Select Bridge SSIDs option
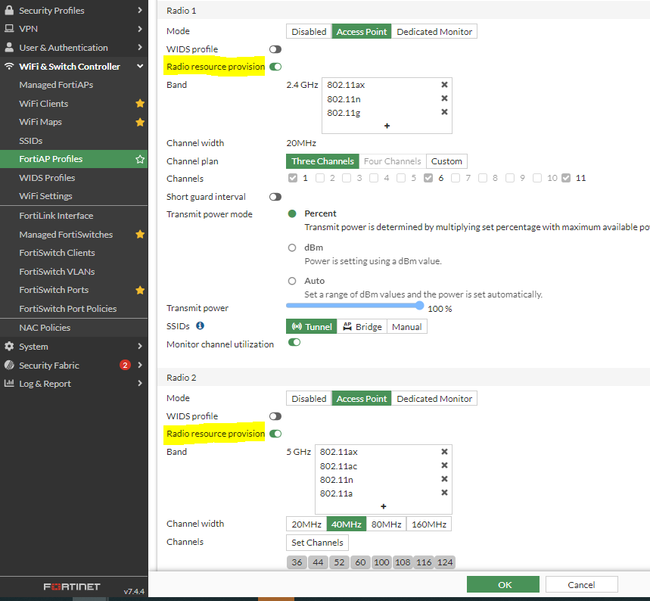650x601 pixels. pyautogui.click(x=362, y=327)
